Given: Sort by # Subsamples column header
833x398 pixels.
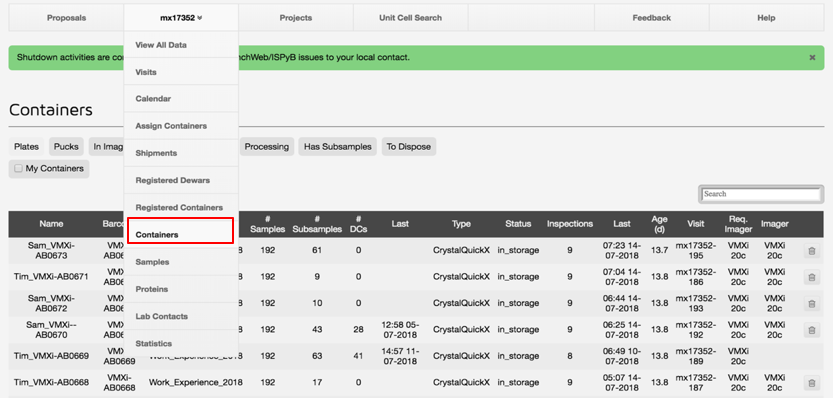Looking at the screenshot, I should (x=317, y=224).
